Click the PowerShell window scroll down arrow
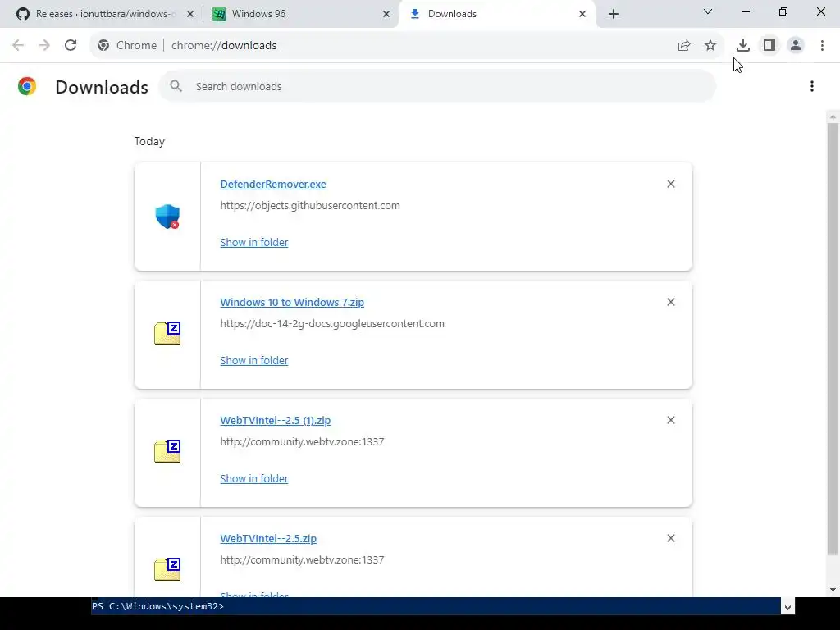The width and height of the screenshot is (840, 630). click(787, 608)
